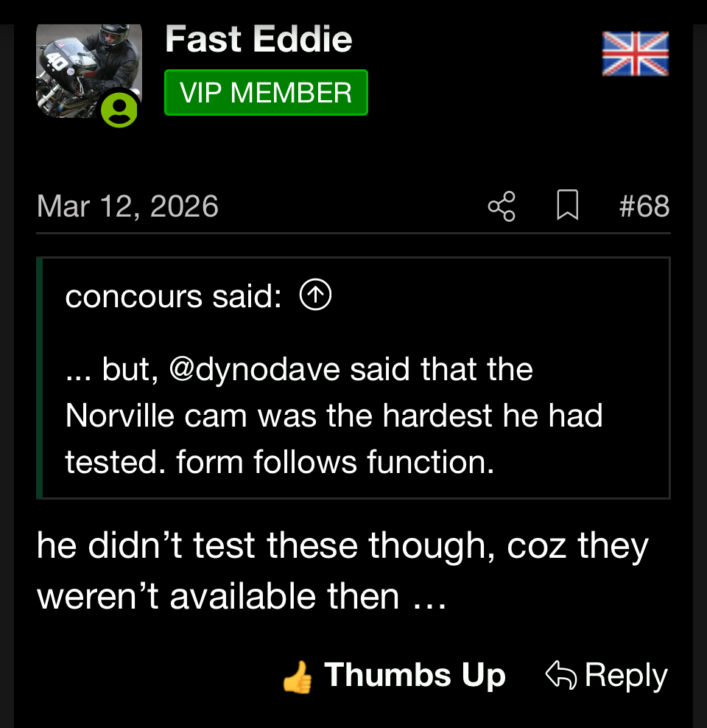Click the Mar 12, 2026 post date
707x728 pixels.
click(x=127, y=206)
